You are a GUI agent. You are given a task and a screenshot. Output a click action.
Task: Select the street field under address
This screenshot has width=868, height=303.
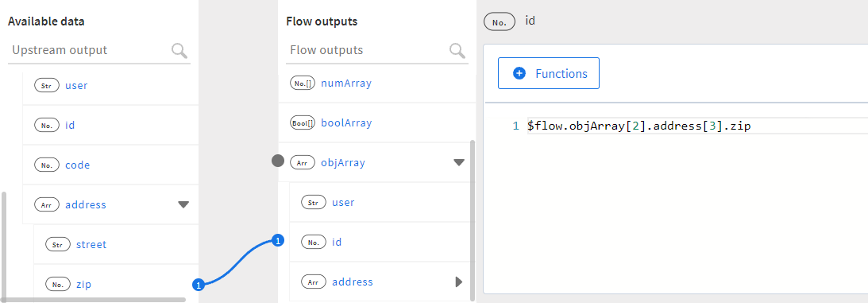point(116,244)
